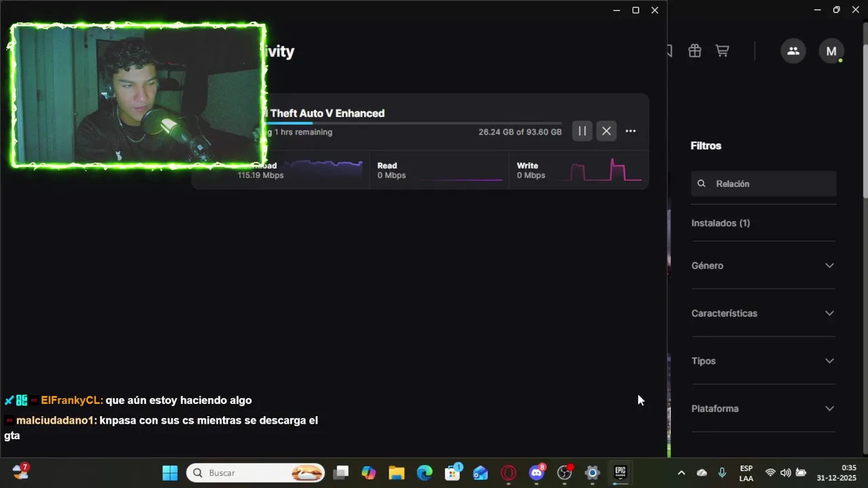Click 26.24 GB of 93.60 GB text

(x=520, y=132)
